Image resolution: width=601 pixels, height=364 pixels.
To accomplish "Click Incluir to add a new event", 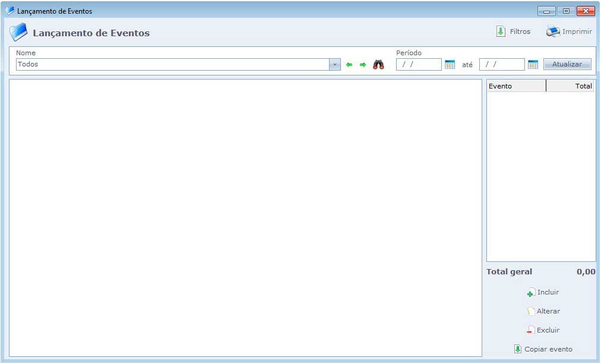I will tap(543, 292).
